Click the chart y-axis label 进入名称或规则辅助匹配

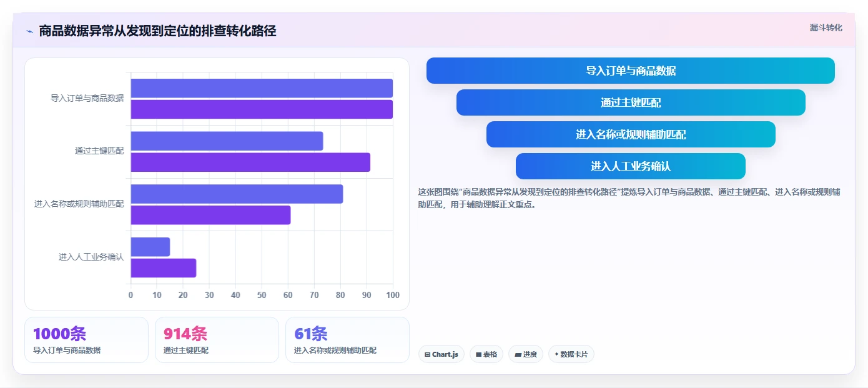point(79,204)
